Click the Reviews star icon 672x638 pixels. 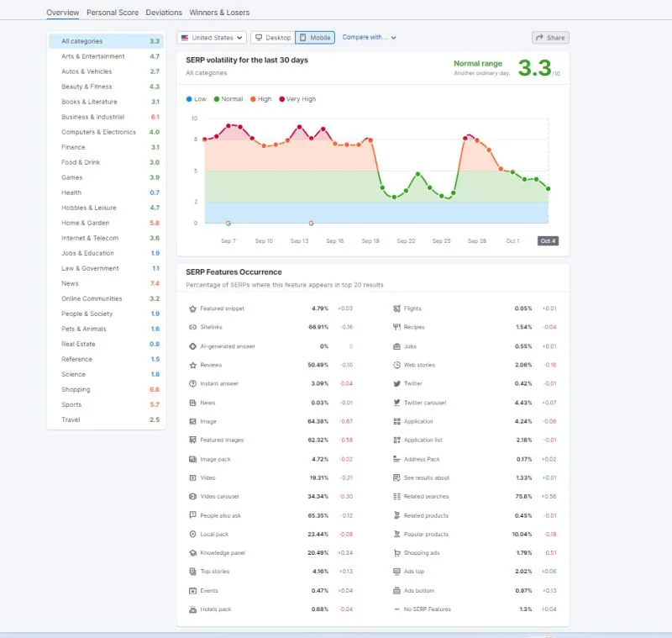192,366
